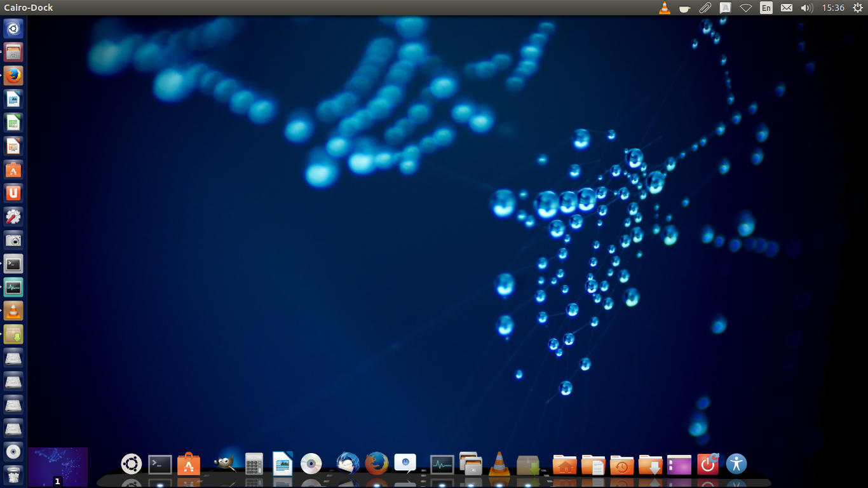This screenshot has height=488, width=868.
Task: Launch VLC cone icon in the left launcher
Action: (13, 311)
